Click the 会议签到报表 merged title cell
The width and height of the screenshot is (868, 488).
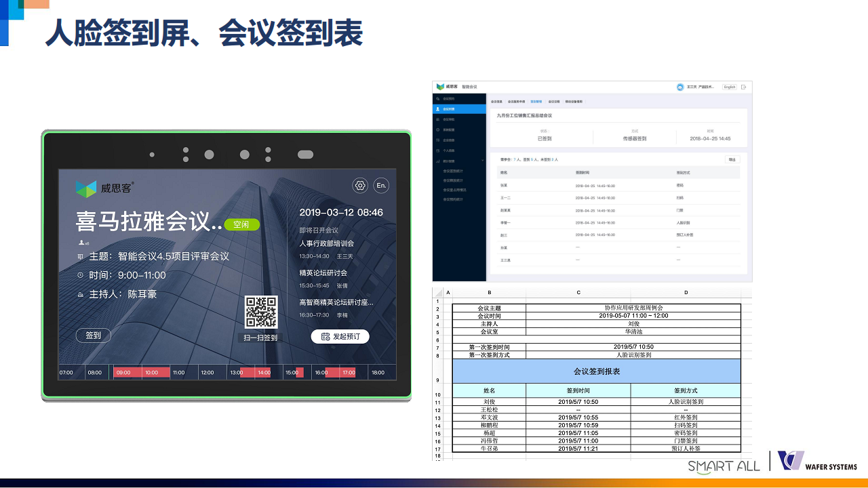[596, 371]
